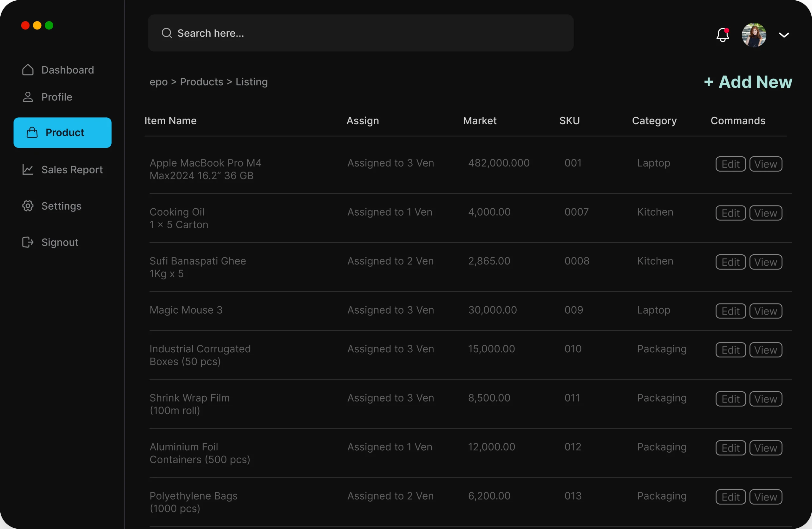View the Cooking Oil item
Screen dimensions: 812x529
765,213
